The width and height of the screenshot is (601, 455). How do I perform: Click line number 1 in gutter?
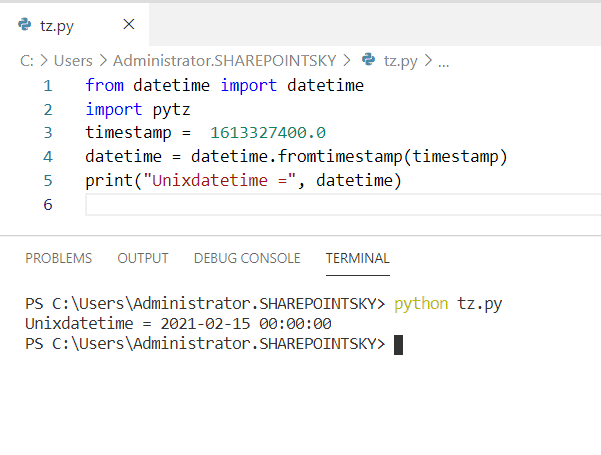48,86
